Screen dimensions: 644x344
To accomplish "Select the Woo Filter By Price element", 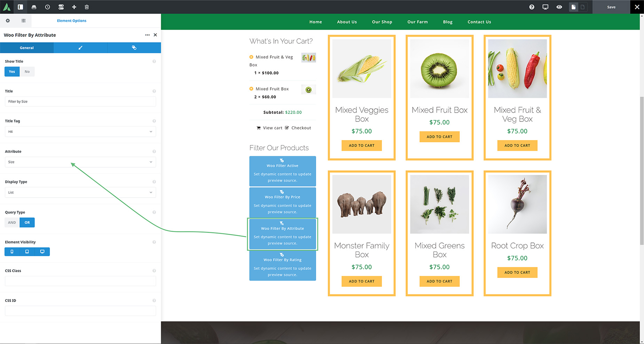I will click(282, 202).
